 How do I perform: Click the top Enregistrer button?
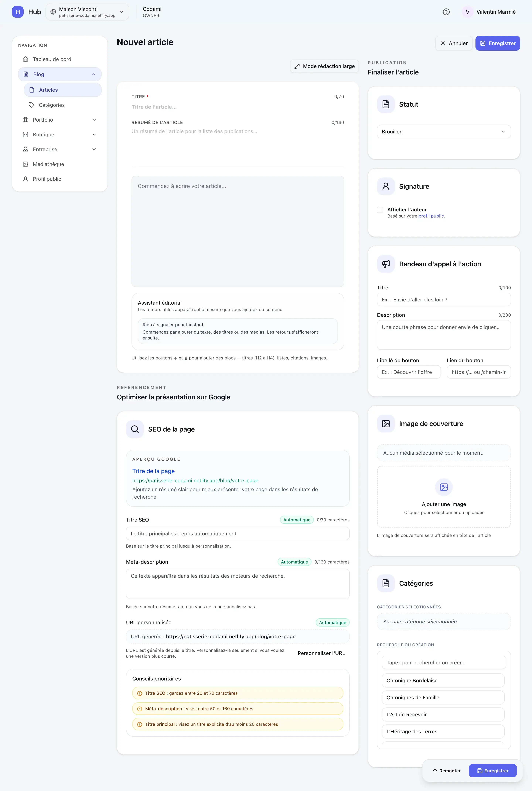coord(497,43)
